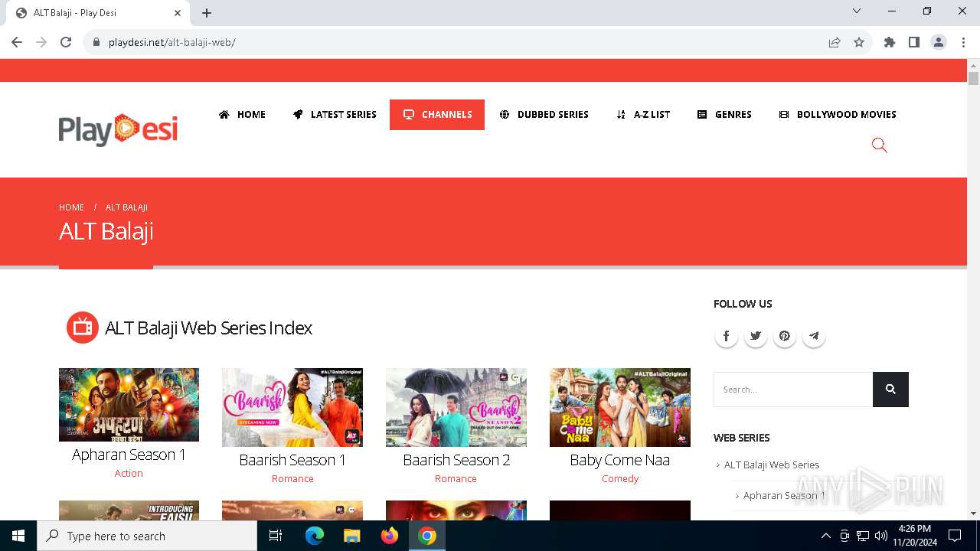Launch Firefox from taskbar
980x551 pixels.
point(389,536)
